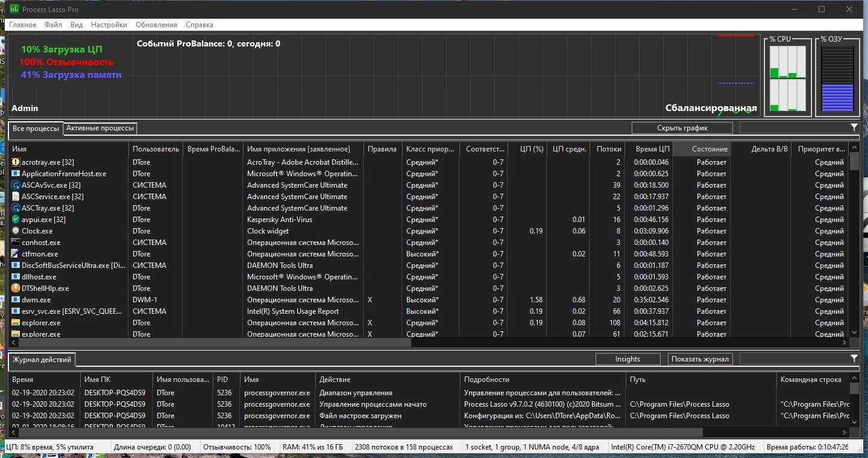Screen dimensions: 868x458
Task: Click the Process Lasso title bar icon
Action: pyautogui.click(x=14, y=9)
